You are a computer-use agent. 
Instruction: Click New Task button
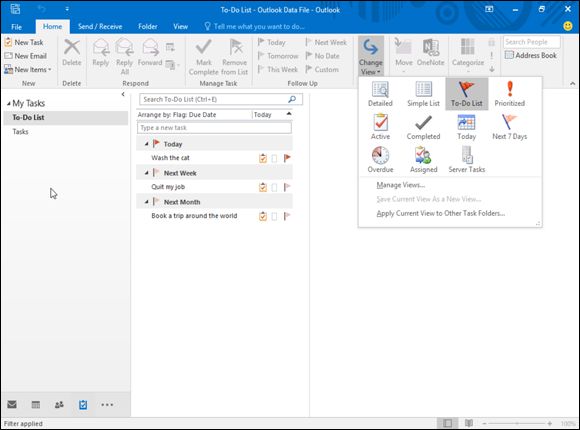[x=24, y=42]
